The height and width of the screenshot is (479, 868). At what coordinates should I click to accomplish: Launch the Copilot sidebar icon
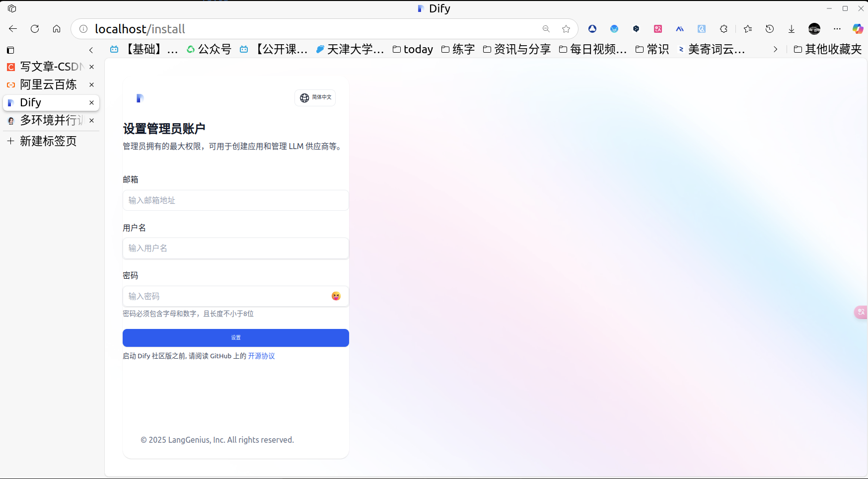858,29
